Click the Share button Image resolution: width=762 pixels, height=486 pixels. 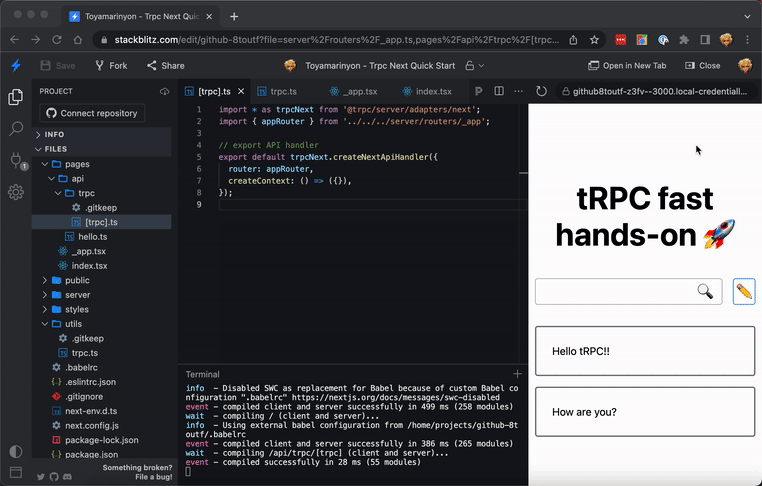(x=166, y=66)
